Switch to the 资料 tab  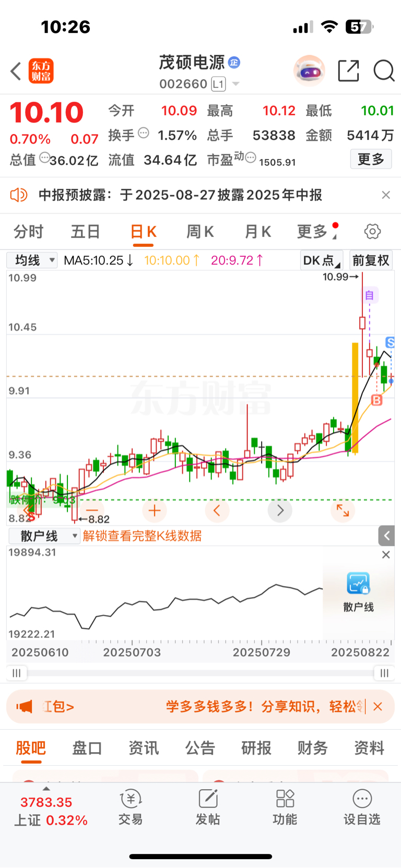(x=369, y=748)
